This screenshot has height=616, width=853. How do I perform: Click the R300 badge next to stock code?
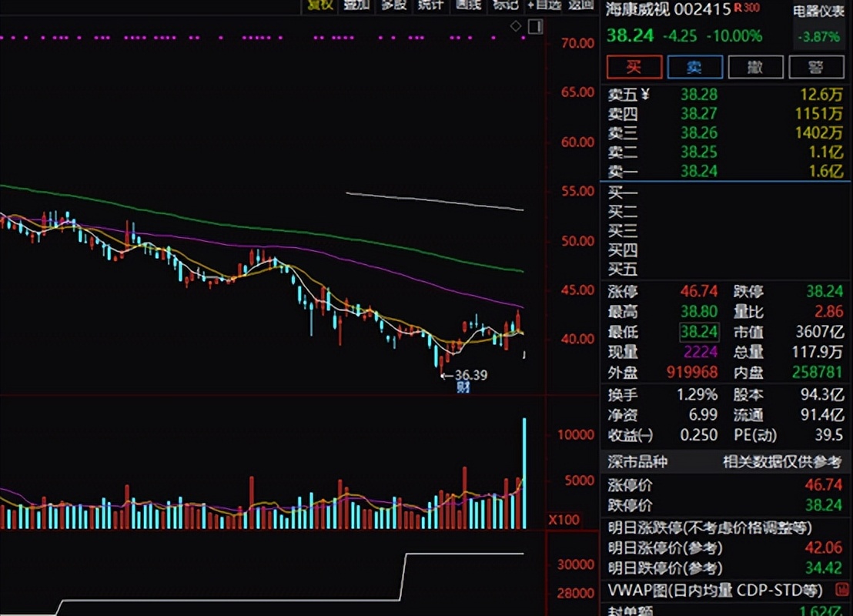click(746, 8)
